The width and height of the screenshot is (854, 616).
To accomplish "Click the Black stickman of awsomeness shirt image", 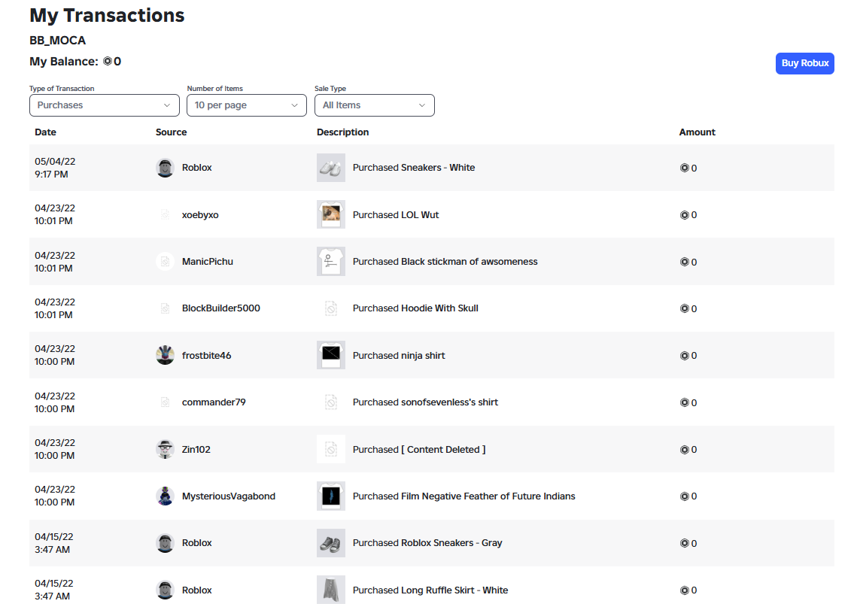I will click(x=330, y=262).
